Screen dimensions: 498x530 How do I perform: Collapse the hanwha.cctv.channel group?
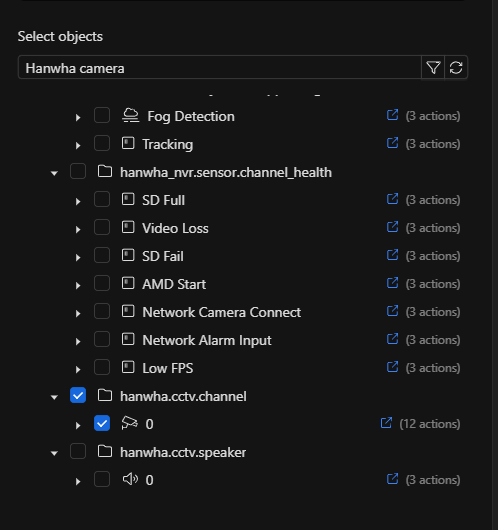click(54, 398)
